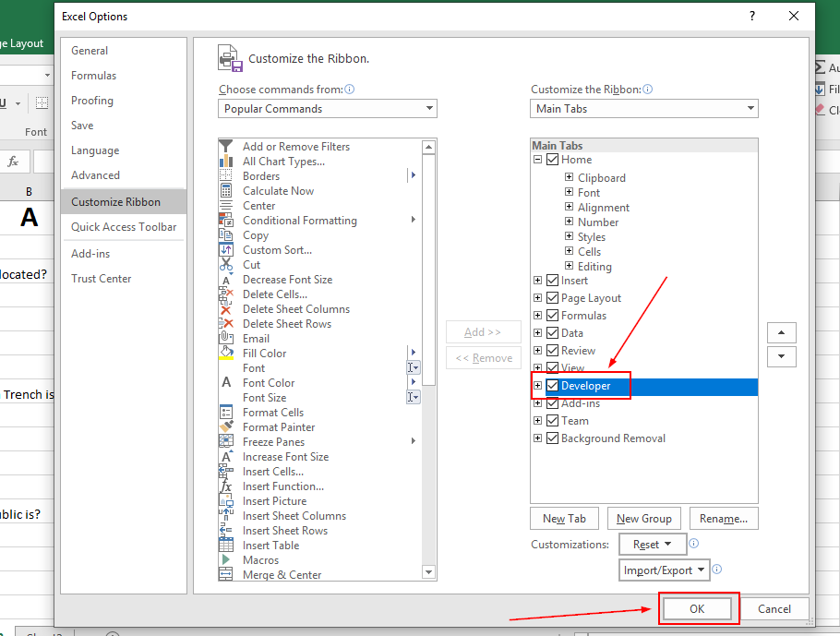Click the Insert Table icon
The height and width of the screenshot is (636, 840).
(x=226, y=546)
